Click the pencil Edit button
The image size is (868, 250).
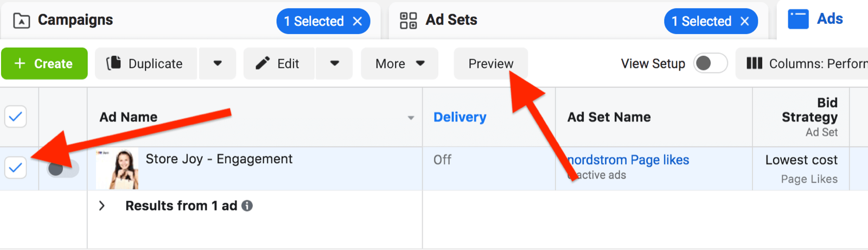(x=278, y=63)
